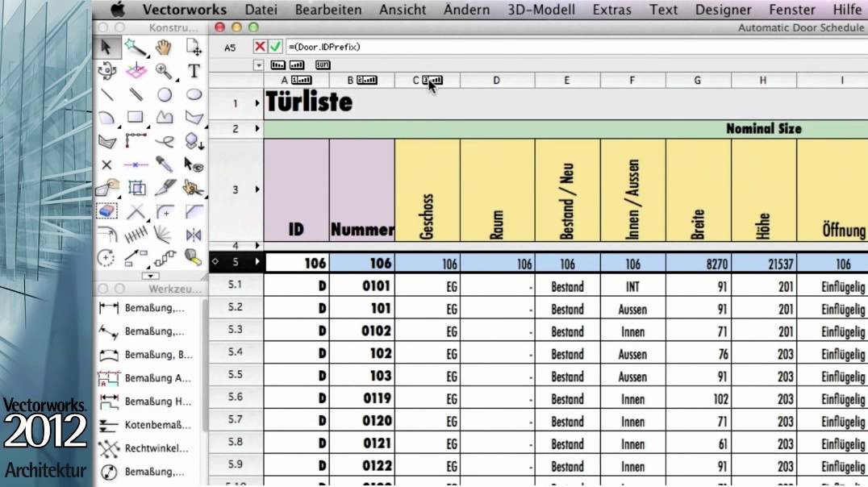The width and height of the screenshot is (868, 487).
Task: Expand the Konstruktion palette bottom arrow
Action: pyautogui.click(x=150, y=275)
